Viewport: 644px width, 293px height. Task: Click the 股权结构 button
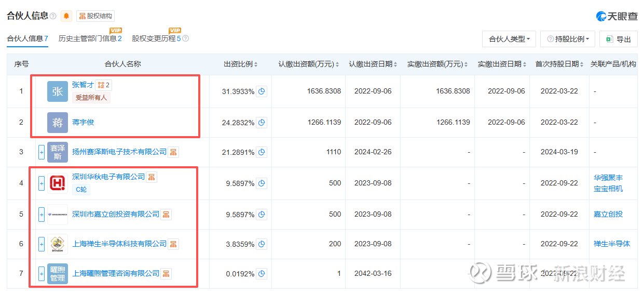tap(95, 16)
